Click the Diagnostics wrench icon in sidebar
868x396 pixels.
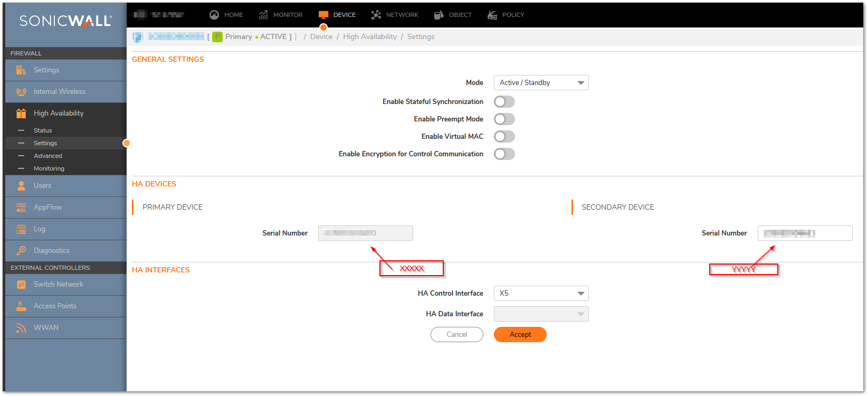pyautogui.click(x=21, y=251)
